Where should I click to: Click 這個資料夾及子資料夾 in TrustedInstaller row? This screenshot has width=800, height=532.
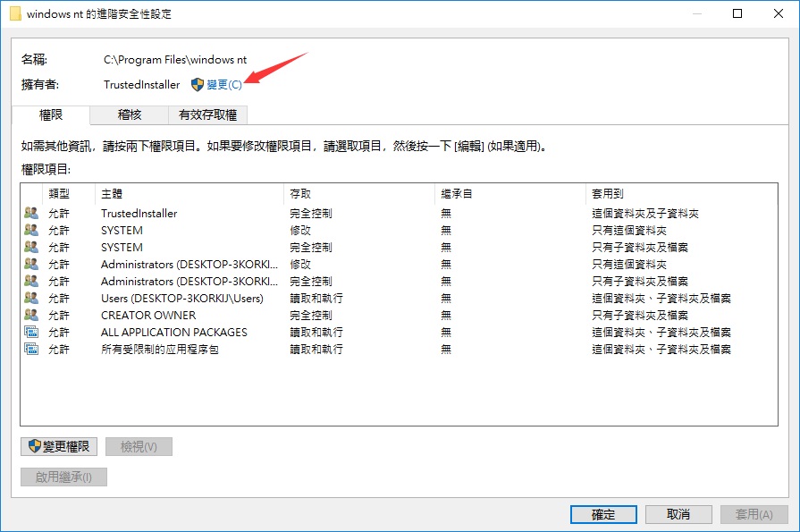pyautogui.click(x=644, y=214)
